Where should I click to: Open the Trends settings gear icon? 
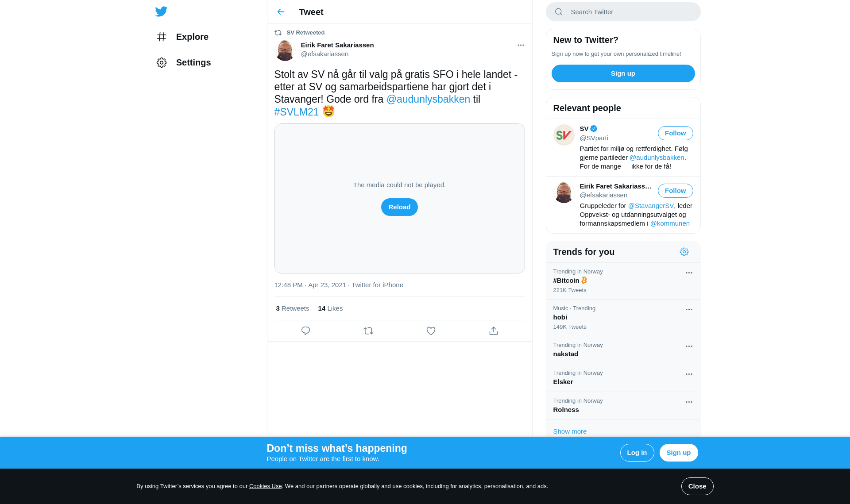(x=684, y=252)
